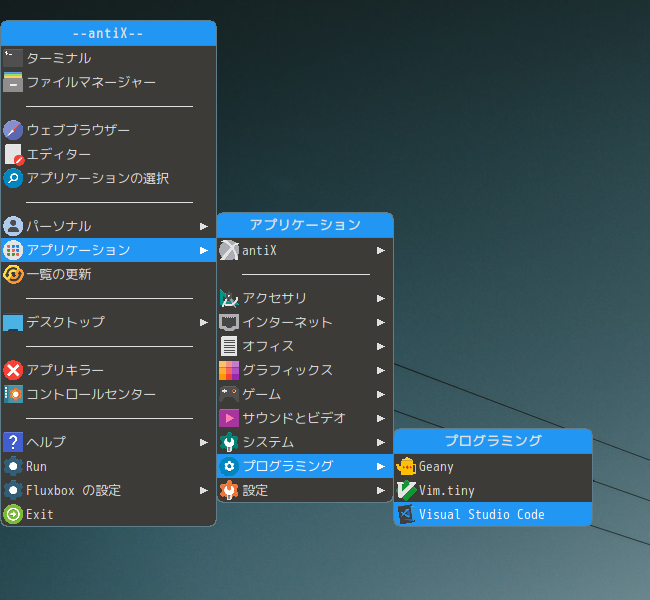
Task: Click the person icon for パーソナル
Action: pyautogui.click(x=13, y=226)
